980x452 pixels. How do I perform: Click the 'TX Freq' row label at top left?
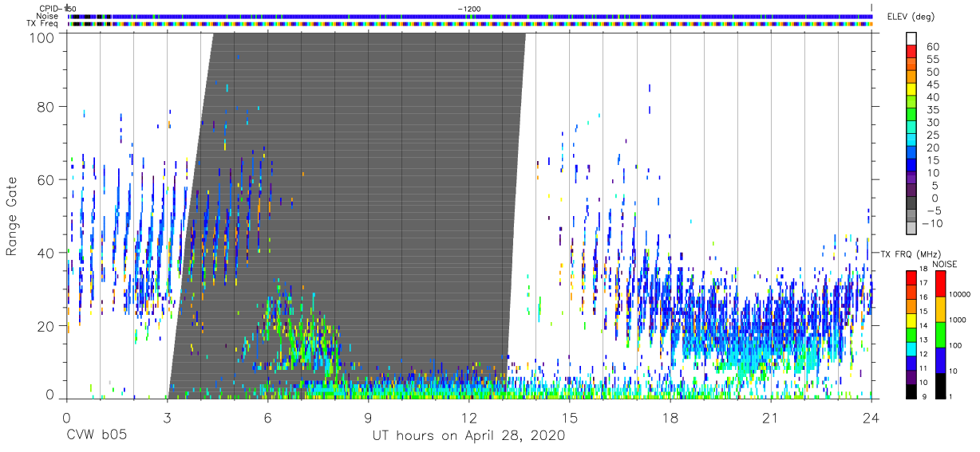[x=44, y=24]
